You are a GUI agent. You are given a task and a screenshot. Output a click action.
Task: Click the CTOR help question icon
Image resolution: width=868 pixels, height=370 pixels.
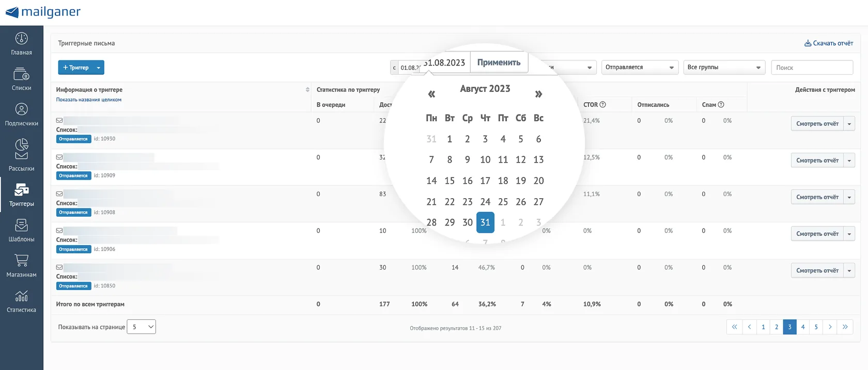click(602, 105)
